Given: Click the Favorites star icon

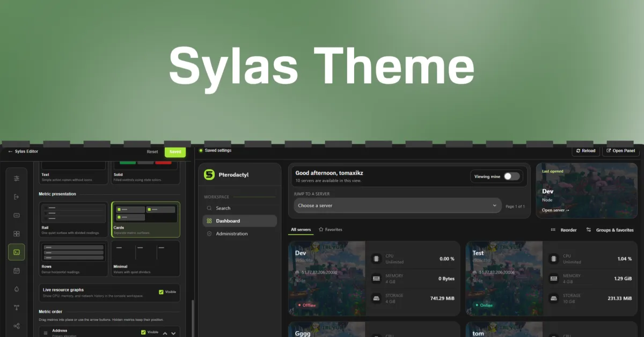Looking at the screenshot, I should click(321, 230).
